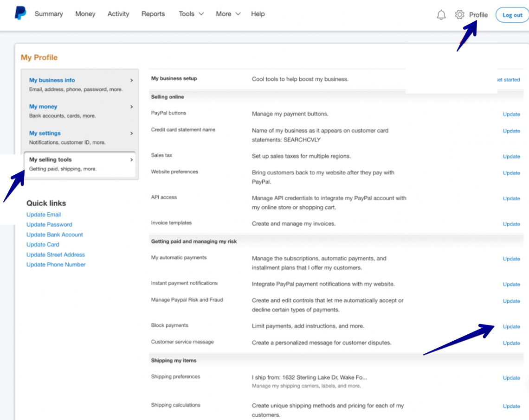Open the Reports menu item
Image resolution: width=529 pixels, height=420 pixels.
point(153,14)
